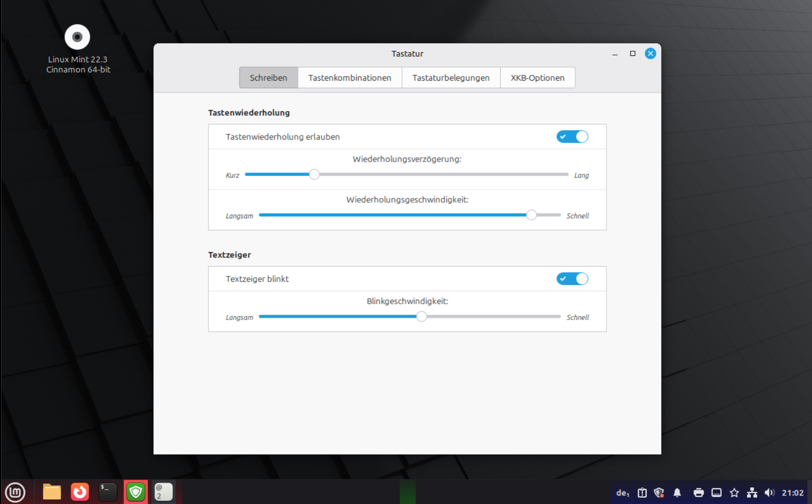Click the Wiederholungsverzögerung slider handle
The height and width of the screenshot is (504, 812).
coord(314,174)
